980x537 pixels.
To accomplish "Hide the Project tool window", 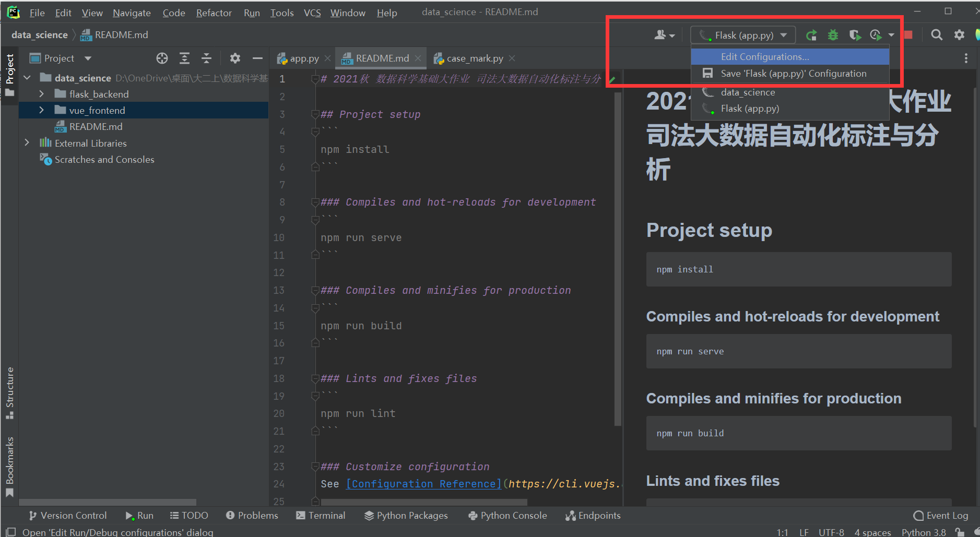I will coord(257,58).
